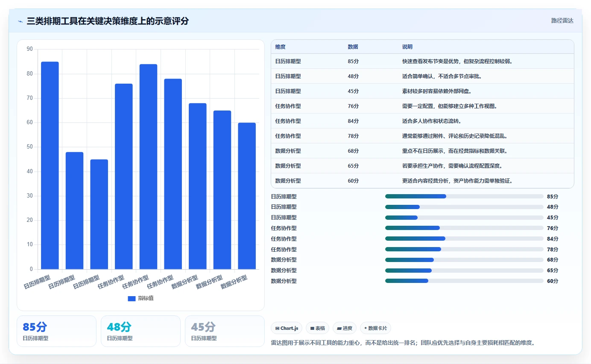Click table cell 76分
This screenshot has width=591, height=364.
click(353, 106)
